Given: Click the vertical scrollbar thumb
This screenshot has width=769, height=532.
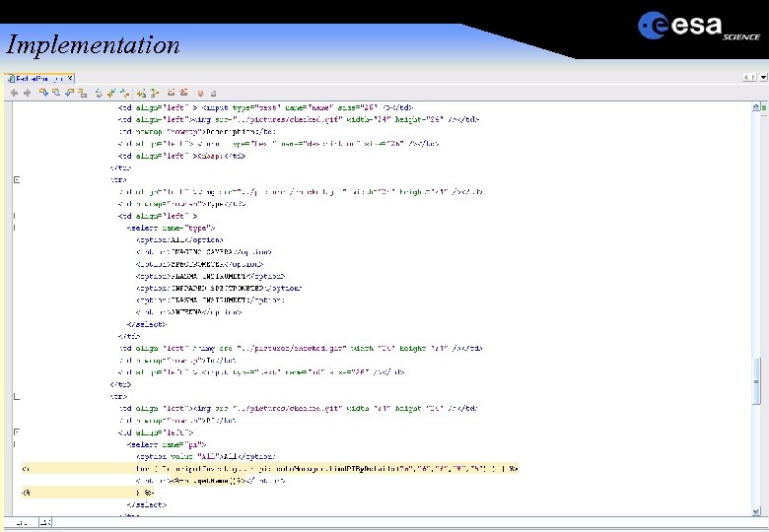Looking at the screenshot, I should click(756, 381).
